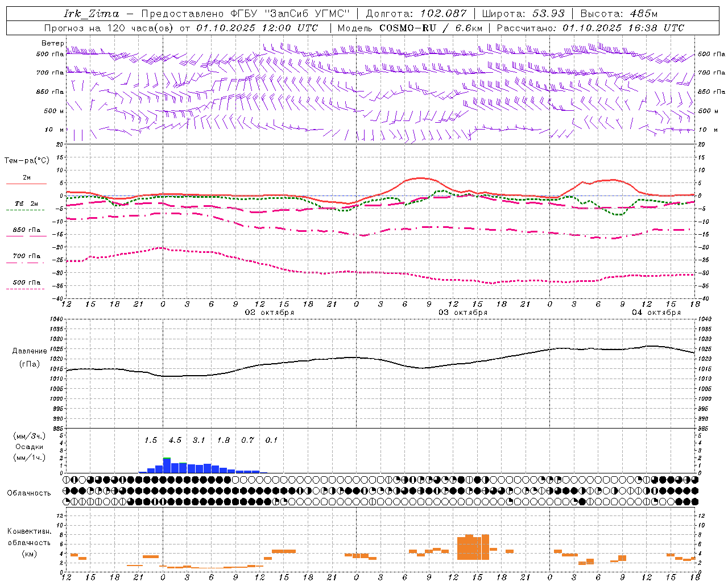
Task: Click the 4.5 three-hour precipitation value
Action: [x=175, y=440]
